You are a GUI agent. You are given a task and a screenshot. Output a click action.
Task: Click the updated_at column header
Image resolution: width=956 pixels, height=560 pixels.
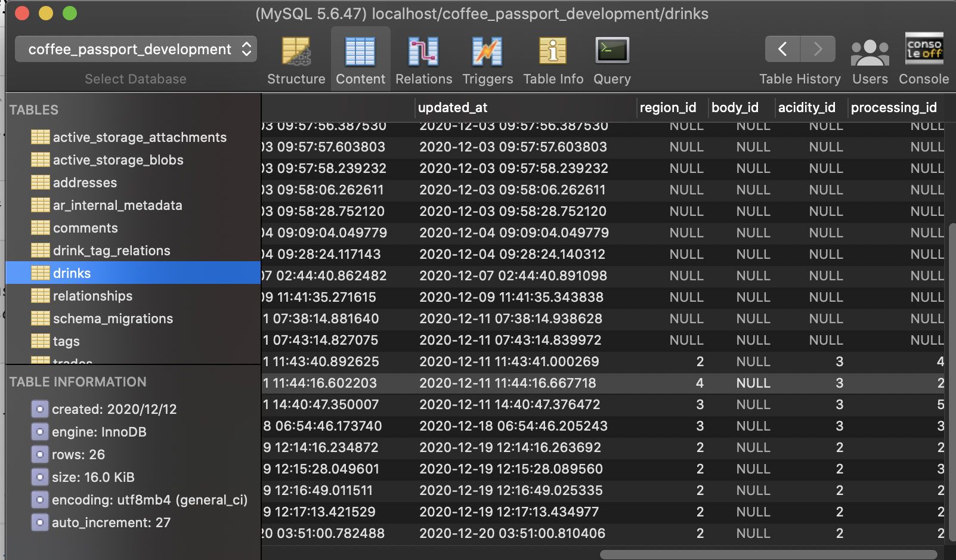click(453, 107)
